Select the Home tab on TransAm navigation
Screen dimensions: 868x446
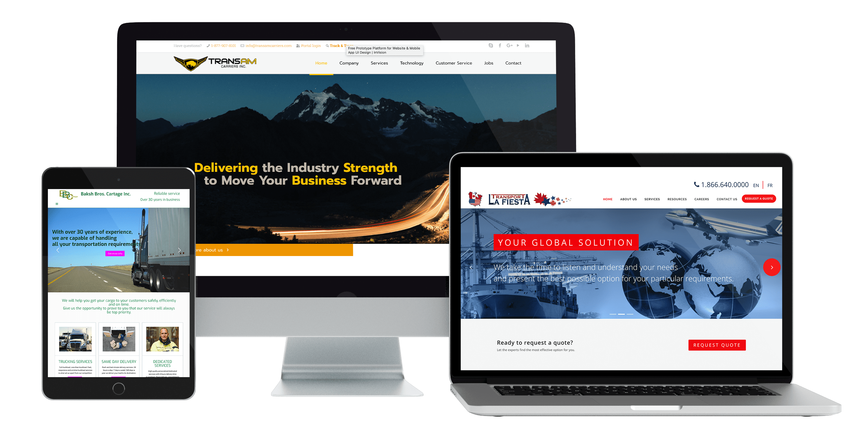[322, 63]
